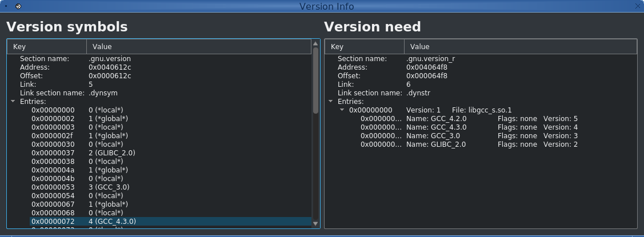Click the scrollbar down arrow in Version symbols

pyautogui.click(x=315, y=224)
